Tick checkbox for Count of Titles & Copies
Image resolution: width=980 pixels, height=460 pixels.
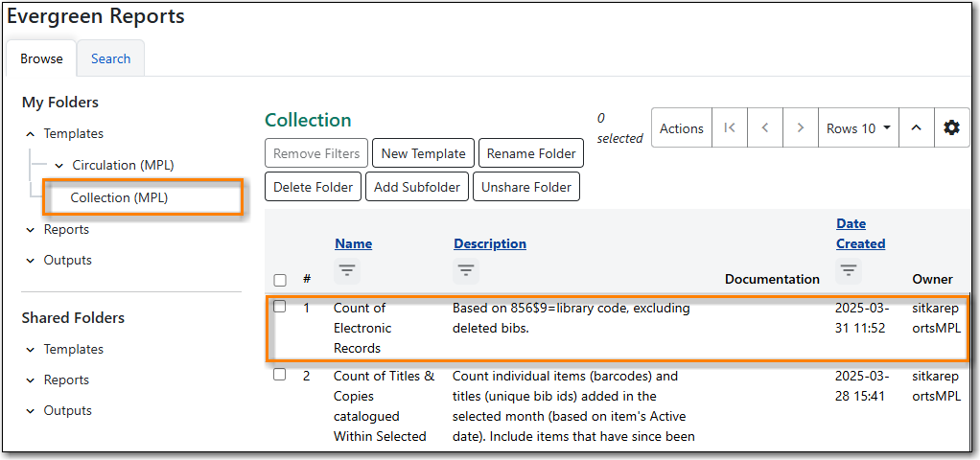point(280,375)
